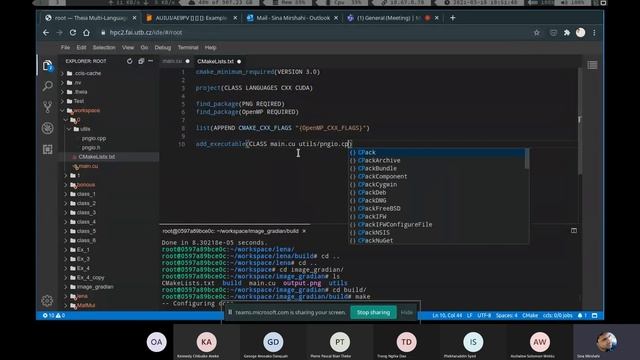Image resolution: width=640 pixels, height=360 pixels.
Task: Collapse all folders in Explorer
Action: pos(141,61)
